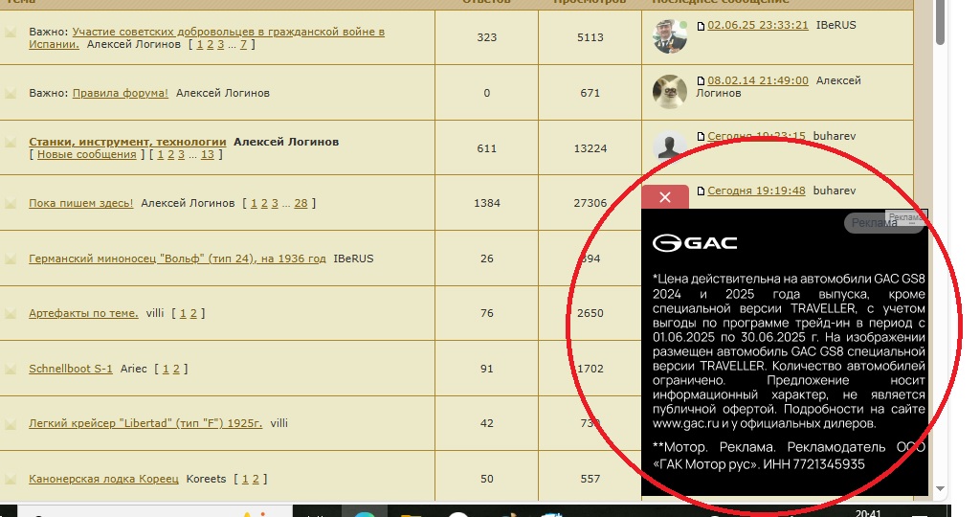The image size is (980, 517).
Task: Open the Германский миноносец "Вольф" topic
Action: click(177, 258)
